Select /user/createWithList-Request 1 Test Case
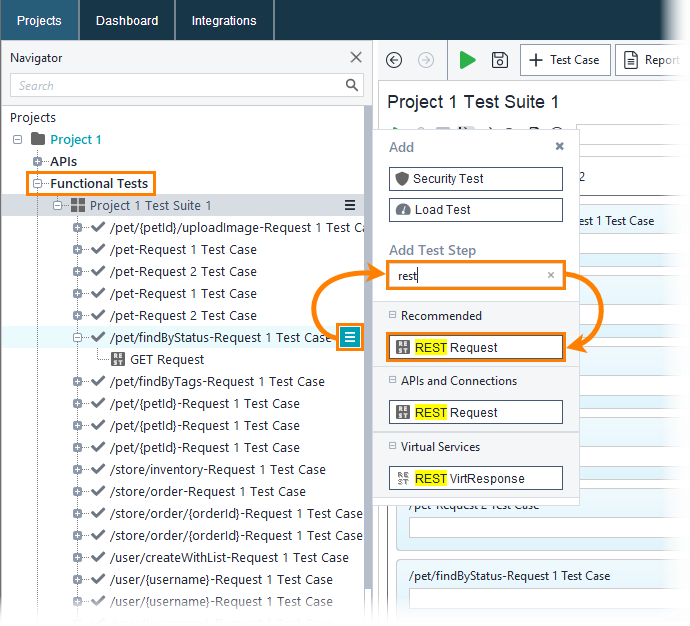The height and width of the screenshot is (626, 690). (x=229, y=557)
